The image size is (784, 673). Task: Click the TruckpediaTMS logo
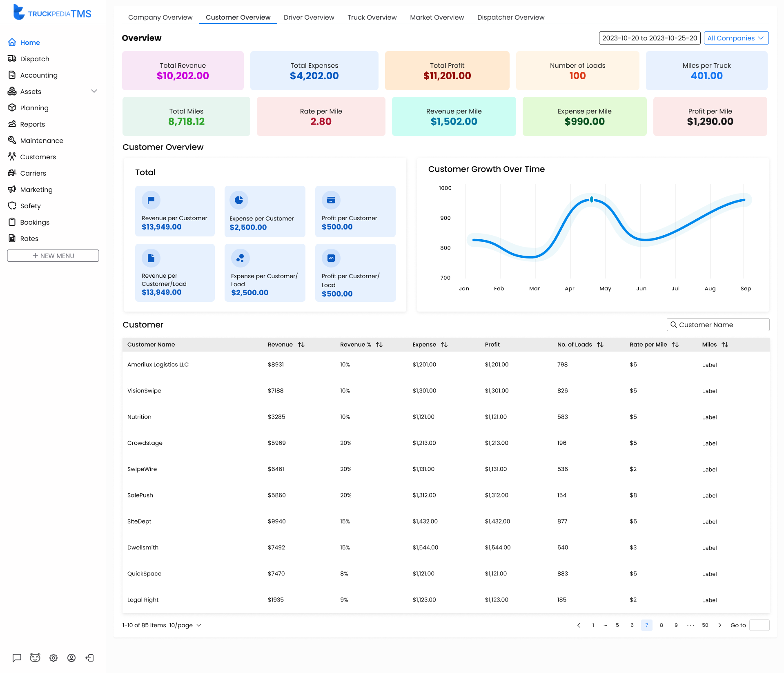click(x=52, y=12)
